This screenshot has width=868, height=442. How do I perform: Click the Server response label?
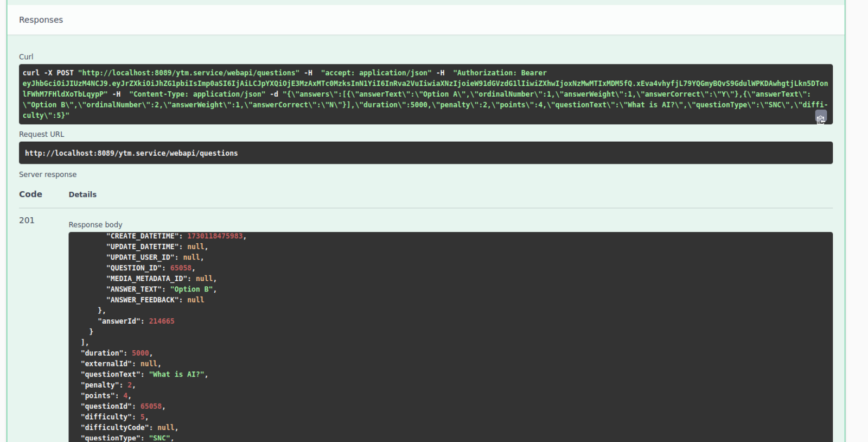48,175
